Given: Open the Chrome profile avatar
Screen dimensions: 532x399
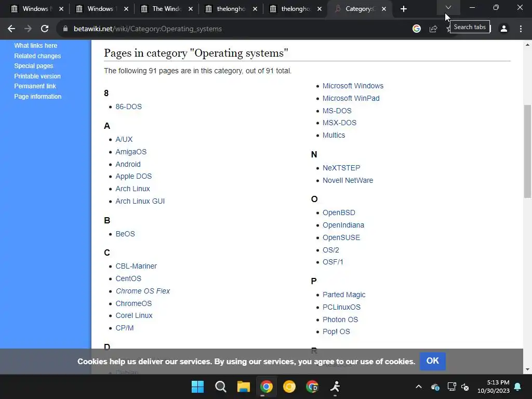Looking at the screenshot, I should click(504, 29).
